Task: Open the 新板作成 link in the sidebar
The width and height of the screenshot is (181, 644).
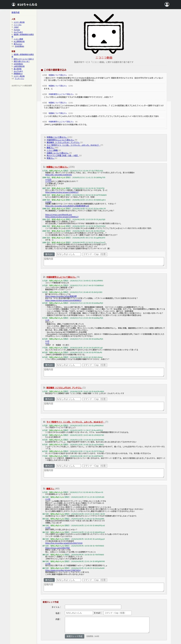Action: click(x=16, y=13)
